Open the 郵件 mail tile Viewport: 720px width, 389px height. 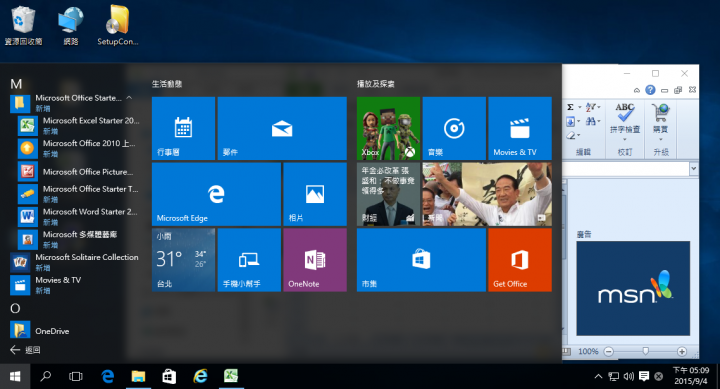(x=282, y=128)
